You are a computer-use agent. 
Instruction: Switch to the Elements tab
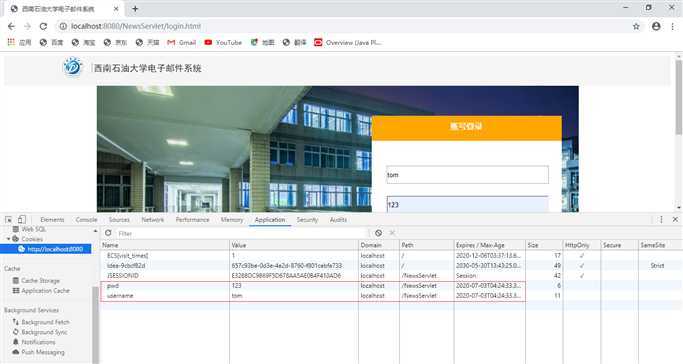(52, 219)
